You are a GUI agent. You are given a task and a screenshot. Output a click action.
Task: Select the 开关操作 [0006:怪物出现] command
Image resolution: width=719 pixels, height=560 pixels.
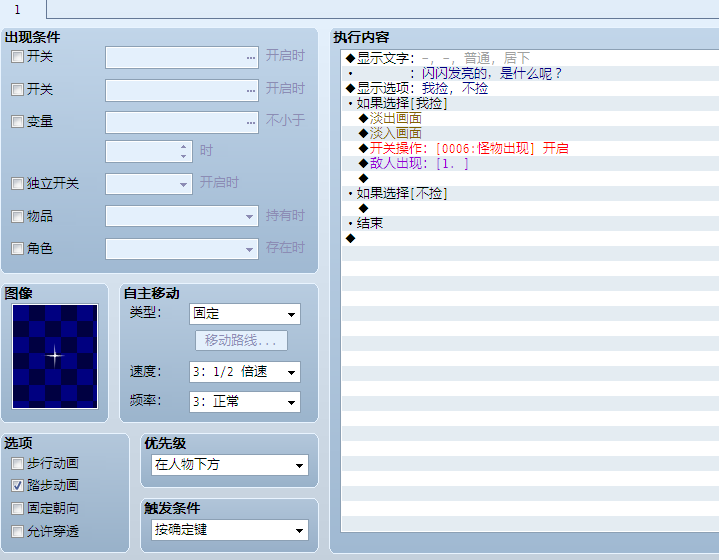click(531, 148)
